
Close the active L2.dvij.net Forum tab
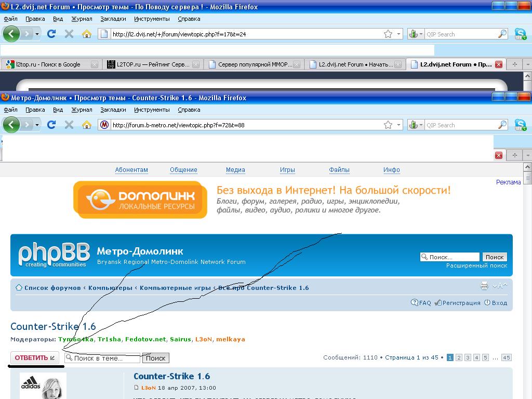pyautogui.click(x=498, y=64)
